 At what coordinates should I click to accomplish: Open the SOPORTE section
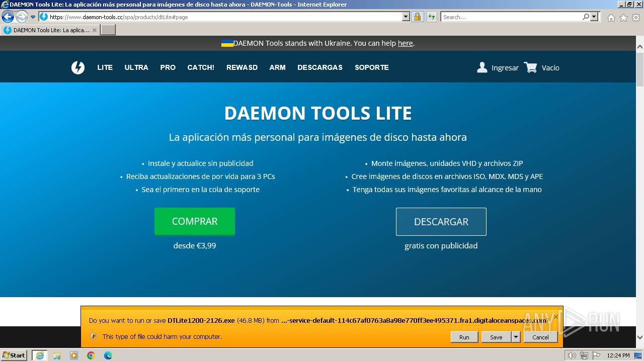pos(372,67)
